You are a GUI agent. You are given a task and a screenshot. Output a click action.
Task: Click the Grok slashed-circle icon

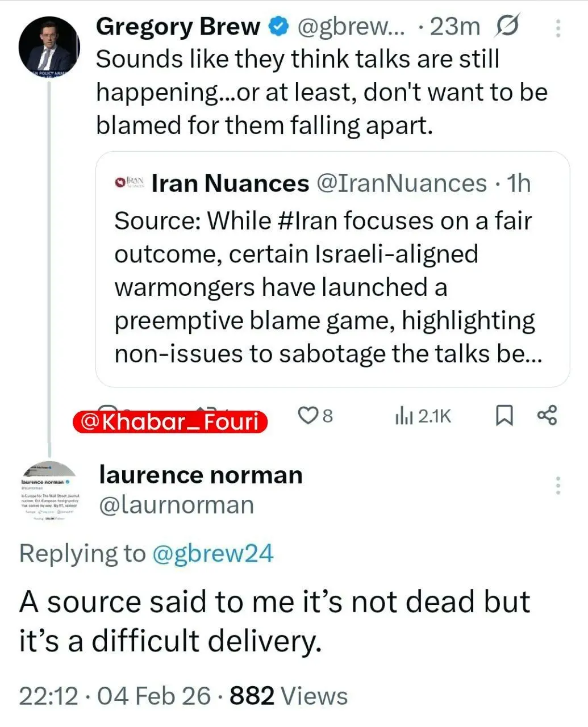pos(507,26)
